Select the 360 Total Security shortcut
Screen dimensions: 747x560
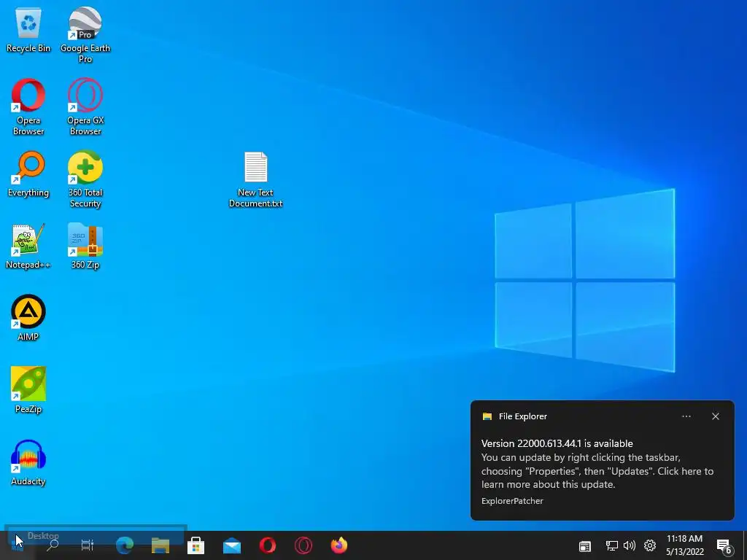point(85,179)
